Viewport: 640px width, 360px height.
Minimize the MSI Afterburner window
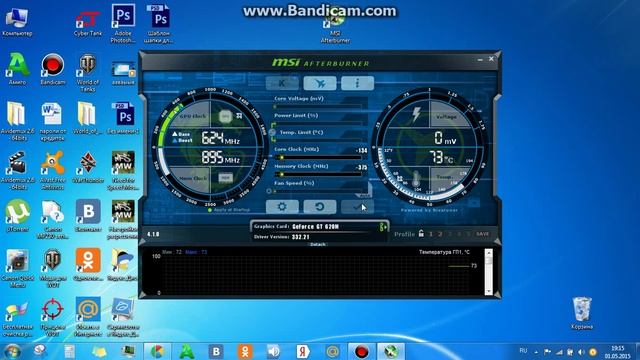[480, 60]
